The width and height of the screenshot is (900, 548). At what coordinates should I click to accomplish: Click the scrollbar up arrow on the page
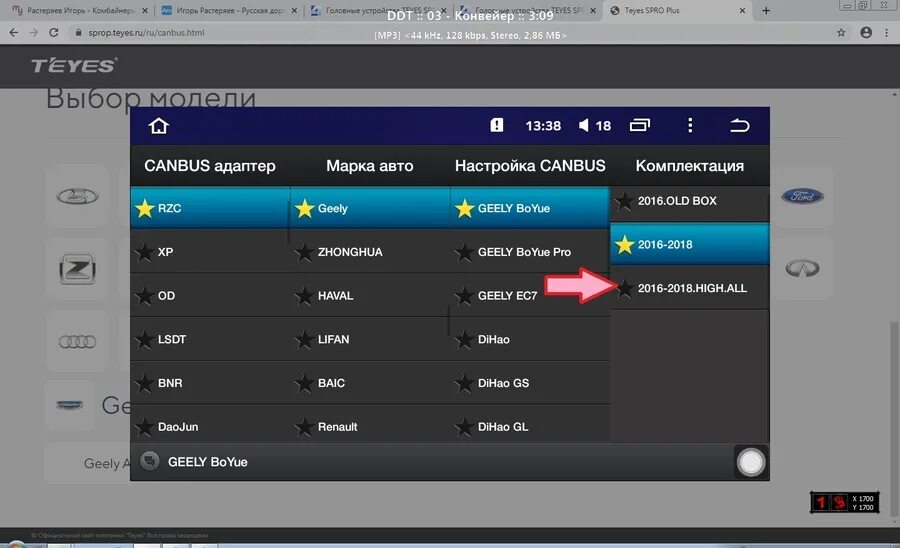pyautogui.click(x=894, y=93)
